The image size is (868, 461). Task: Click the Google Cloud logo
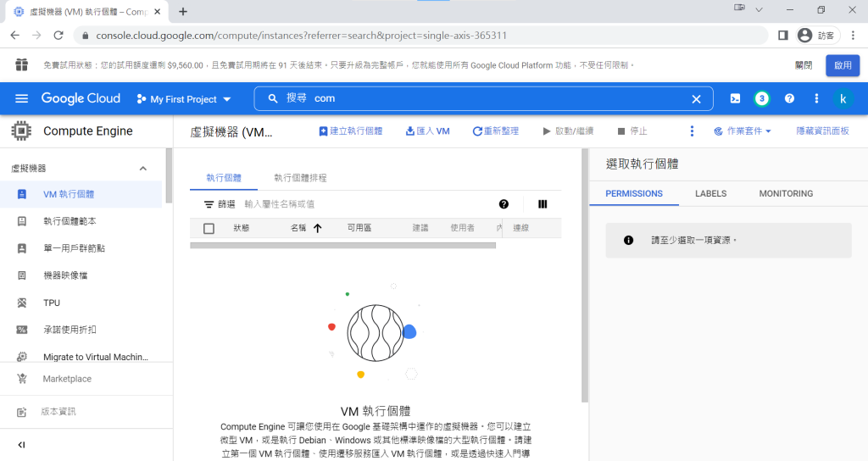(81, 98)
